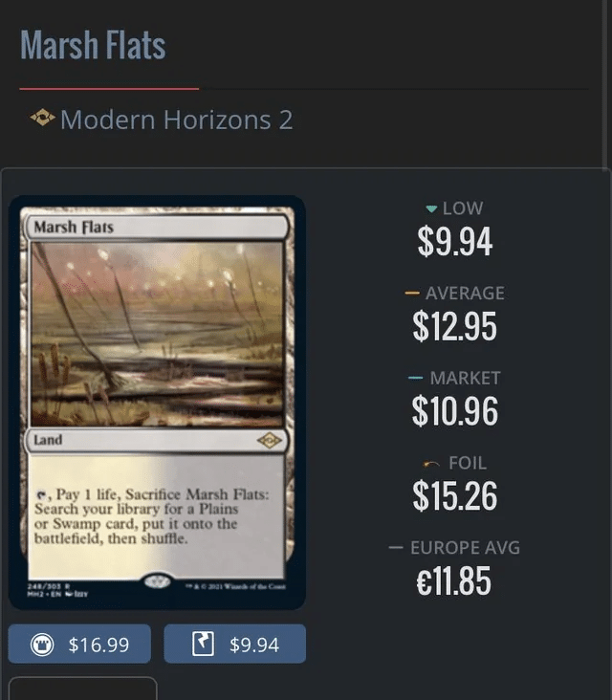612x700 pixels.
Task: Click the grey EUROPE AVG line marker
Action: (x=396, y=547)
